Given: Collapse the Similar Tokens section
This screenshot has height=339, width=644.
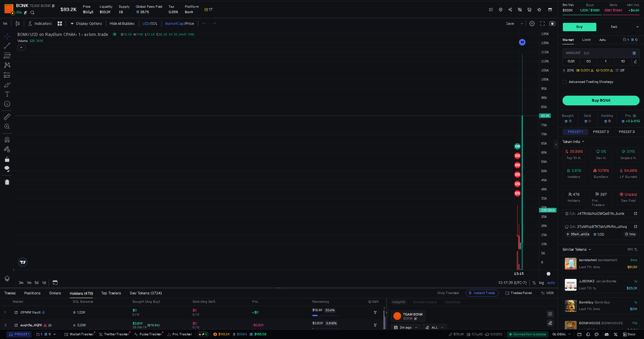Looking at the screenshot, I should tap(576, 249).
